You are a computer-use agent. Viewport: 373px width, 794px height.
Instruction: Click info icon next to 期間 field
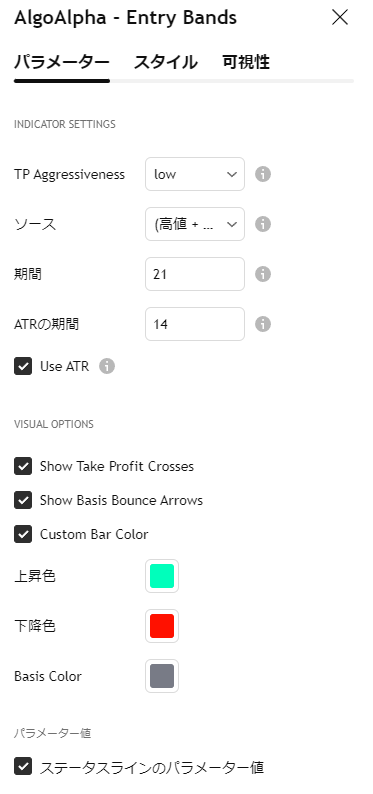tap(262, 274)
